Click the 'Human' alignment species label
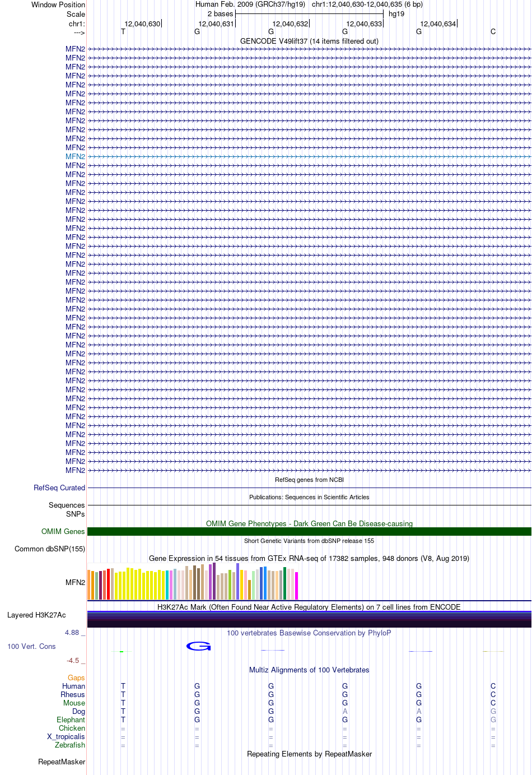This screenshot has width=532, height=775. pos(73,686)
